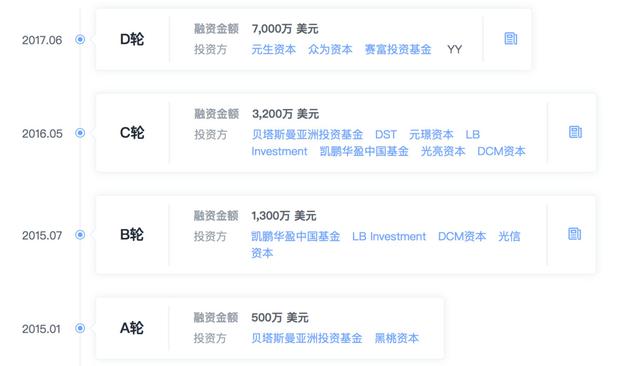Select the 2015.07 timeline marker

tap(80, 235)
